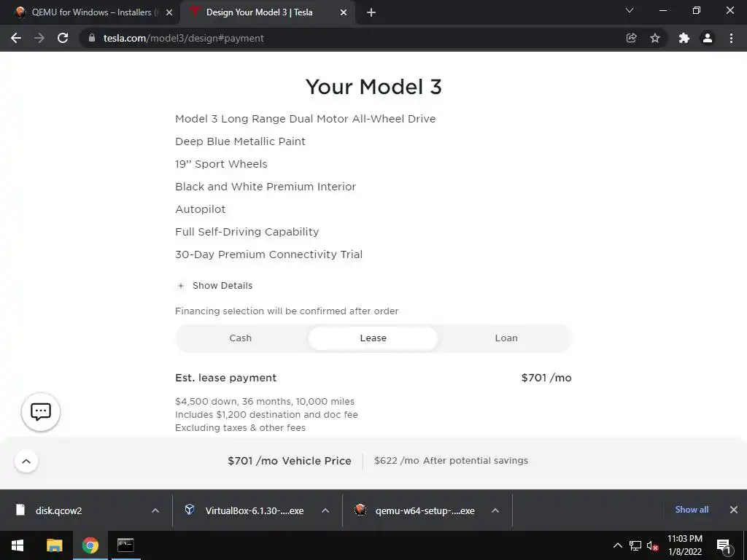Open tab search dropdown chevron
This screenshot has height=560, width=747.
(630, 10)
